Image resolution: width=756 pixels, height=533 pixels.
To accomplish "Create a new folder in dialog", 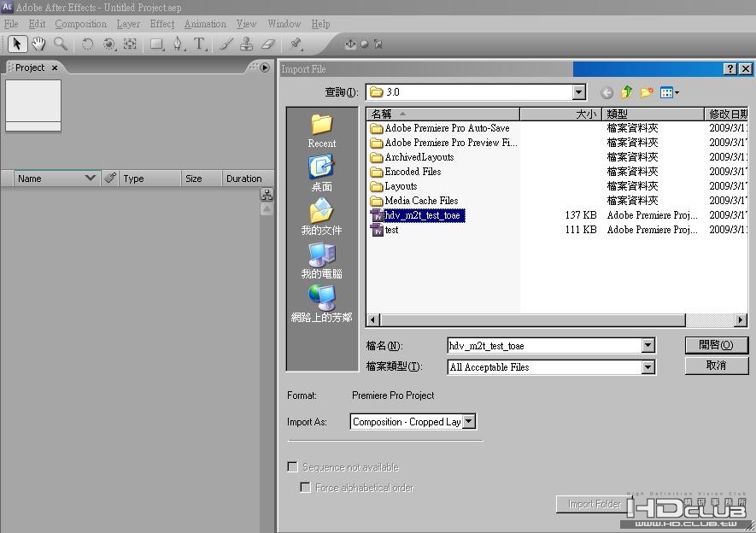I will (647, 92).
